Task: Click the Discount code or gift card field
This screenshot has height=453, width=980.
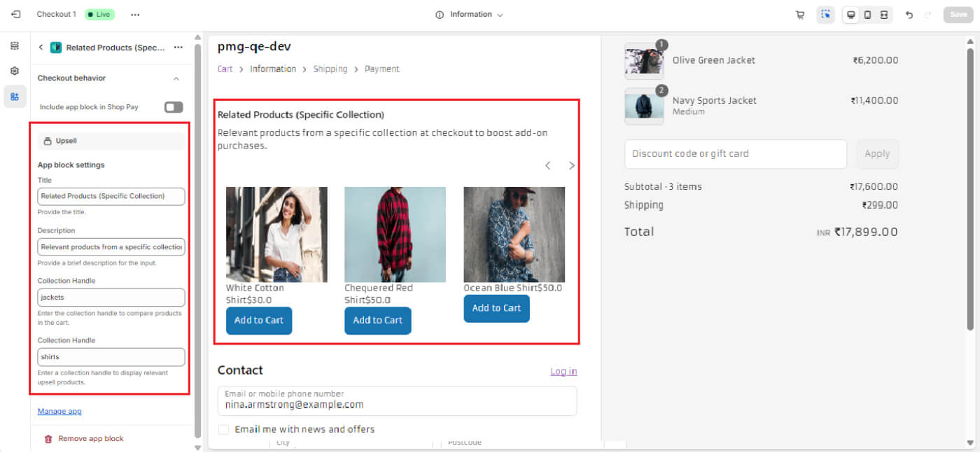Action: click(x=735, y=154)
